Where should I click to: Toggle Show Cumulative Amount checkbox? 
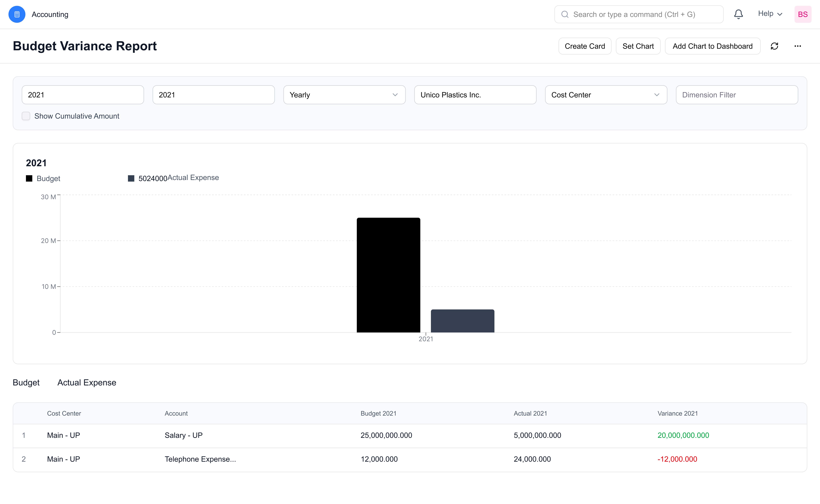pos(26,116)
